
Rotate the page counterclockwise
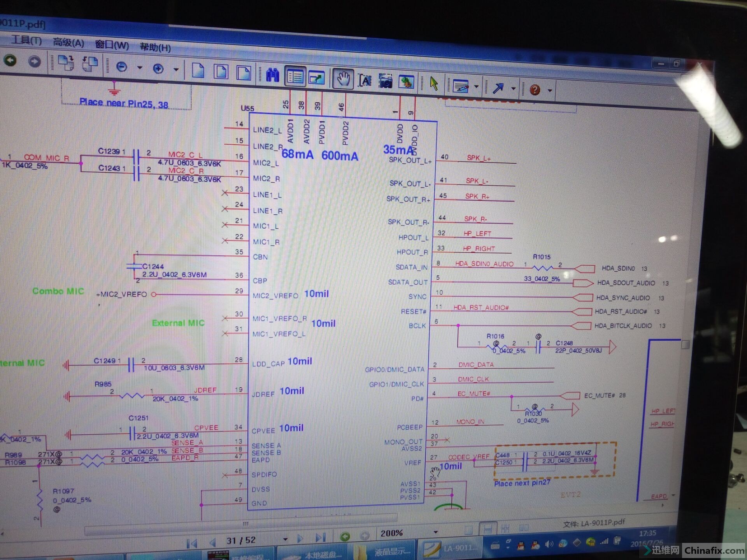(x=90, y=64)
